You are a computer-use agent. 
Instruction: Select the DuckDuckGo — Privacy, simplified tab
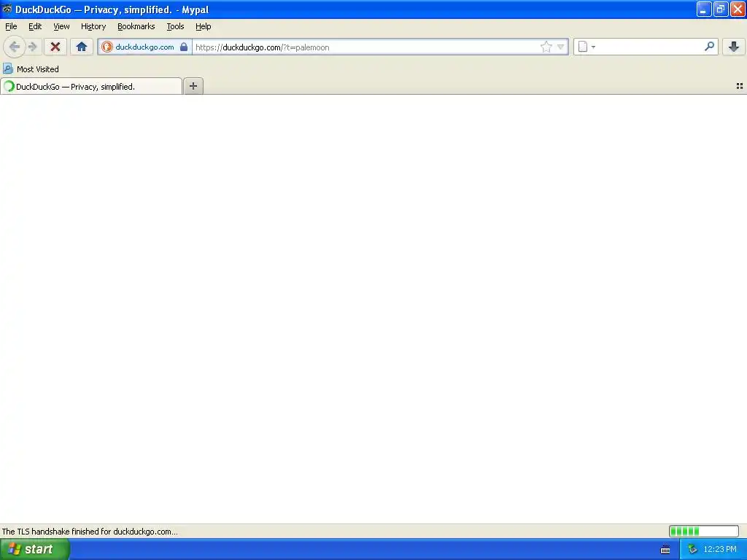click(91, 86)
